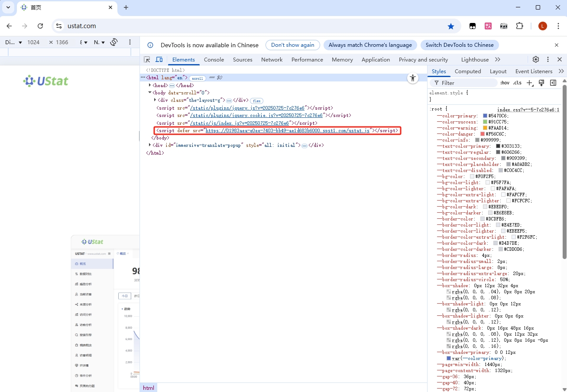567x392 pixels.
Task: Click the UStat logo on the page
Action: [46, 81]
